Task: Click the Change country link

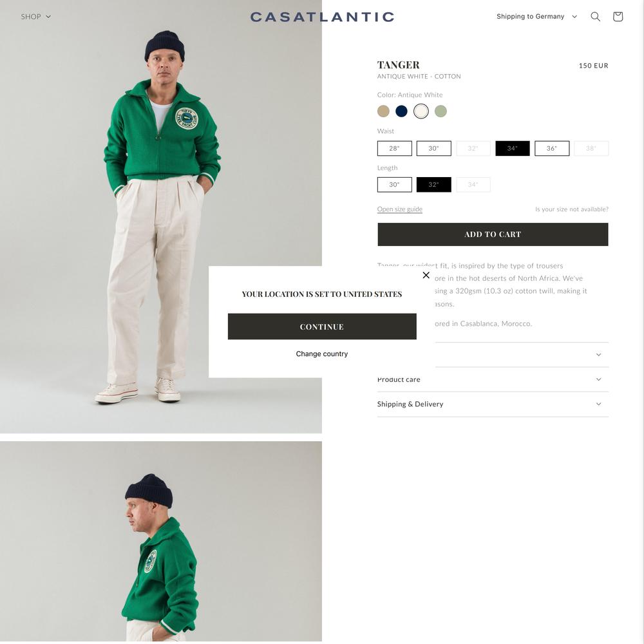Action: (321, 354)
